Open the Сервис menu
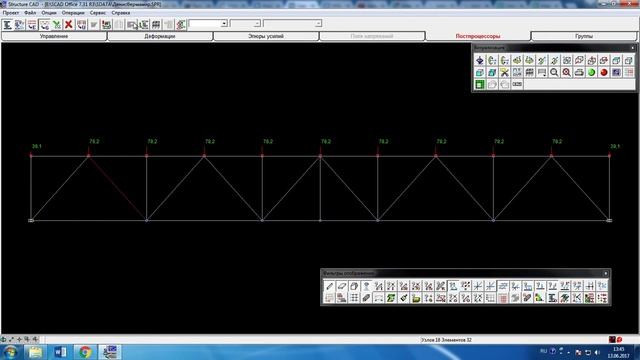This screenshot has width=640, height=360. point(98,13)
